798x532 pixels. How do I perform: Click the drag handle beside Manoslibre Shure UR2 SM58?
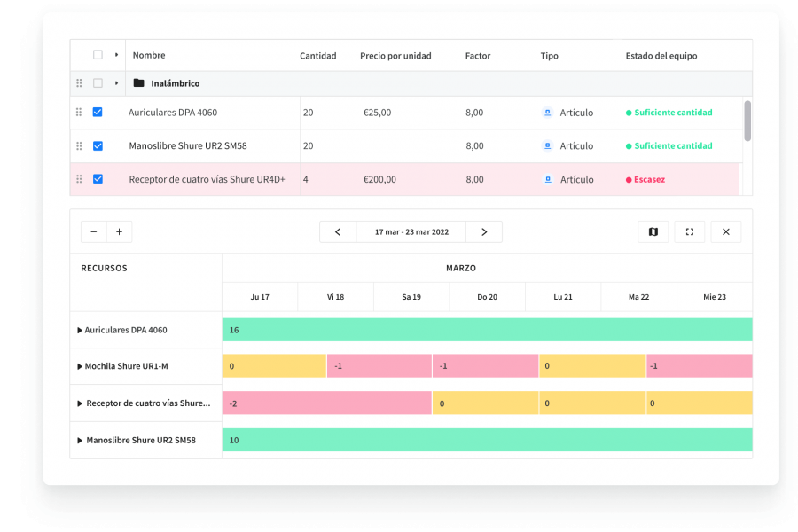coord(79,145)
